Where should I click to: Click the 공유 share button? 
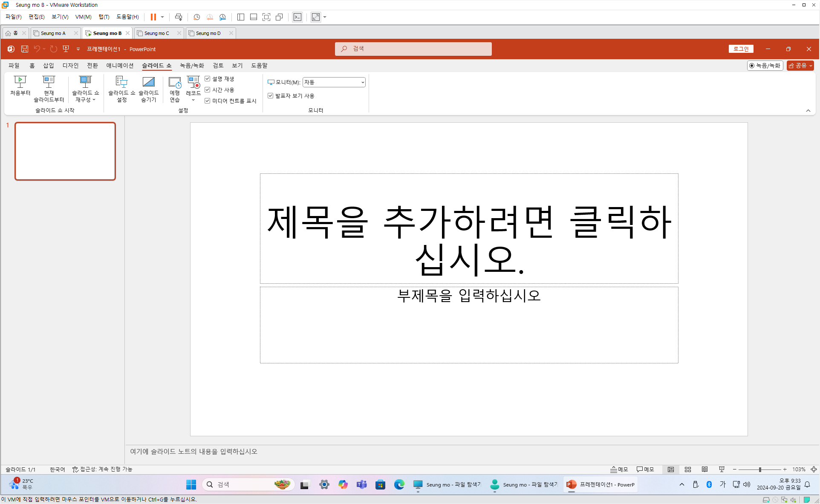tap(800, 66)
